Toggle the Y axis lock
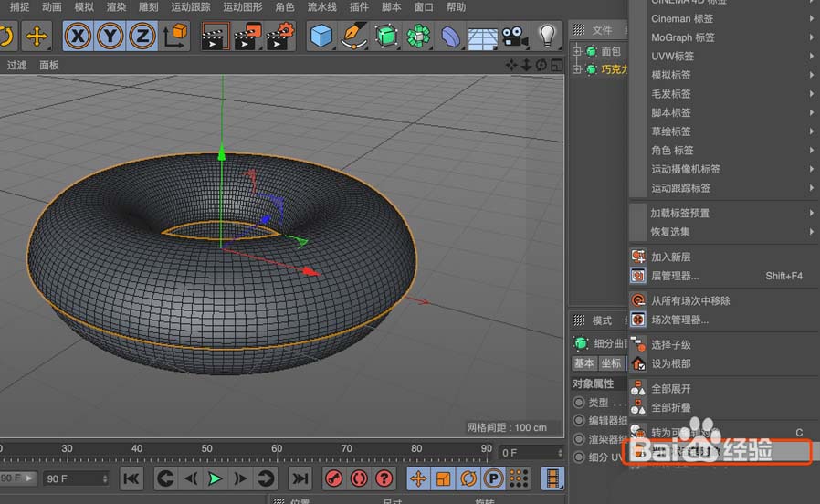Screen dimensions: 820x504 click(110, 37)
